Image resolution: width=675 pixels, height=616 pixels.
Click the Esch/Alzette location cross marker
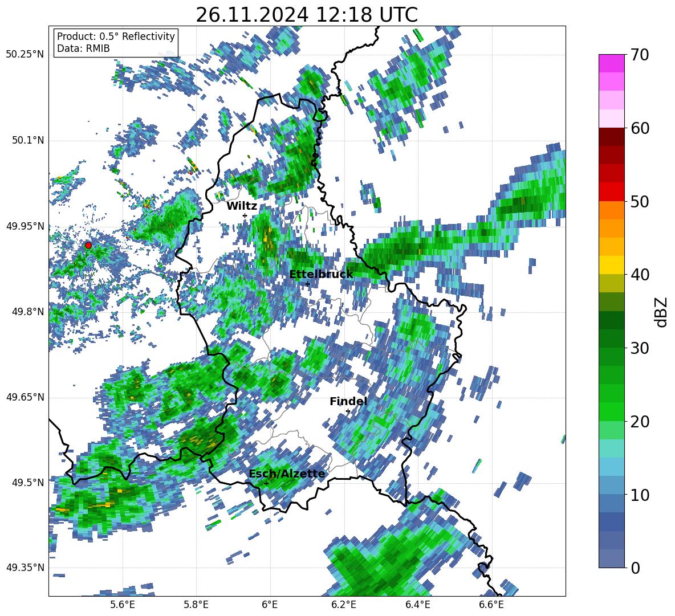click(266, 483)
